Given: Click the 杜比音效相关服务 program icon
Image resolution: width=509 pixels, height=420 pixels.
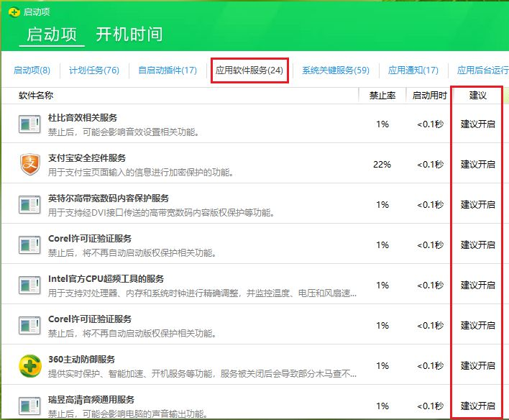Looking at the screenshot, I should [30, 124].
